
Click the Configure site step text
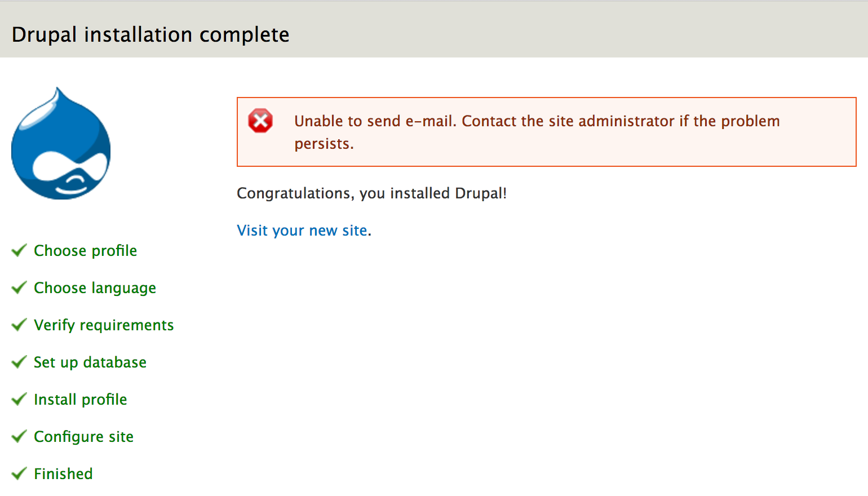pyautogui.click(x=83, y=436)
